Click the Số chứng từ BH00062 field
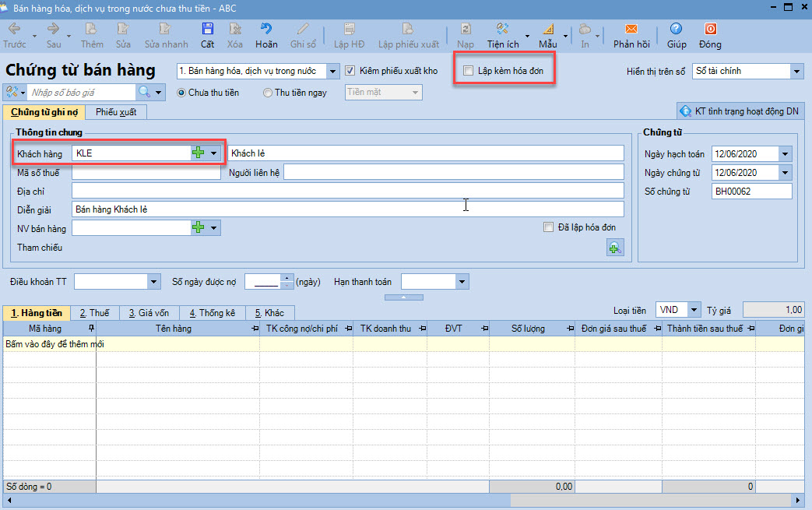Screen dimensions: 812x510 point(751,191)
